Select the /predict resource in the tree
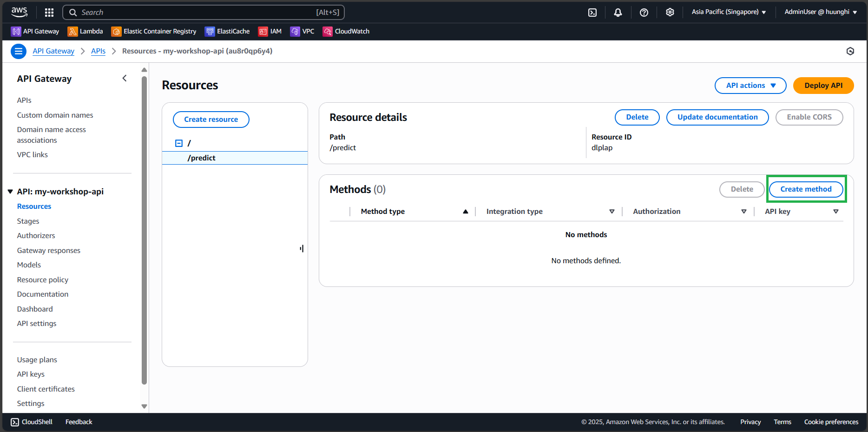This screenshot has width=868, height=432. coord(235,158)
